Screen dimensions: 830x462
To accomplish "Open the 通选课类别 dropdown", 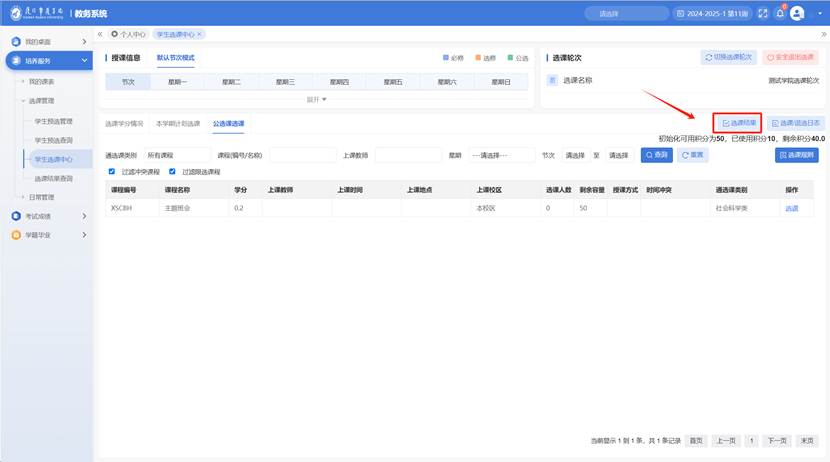I will coord(176,155).
